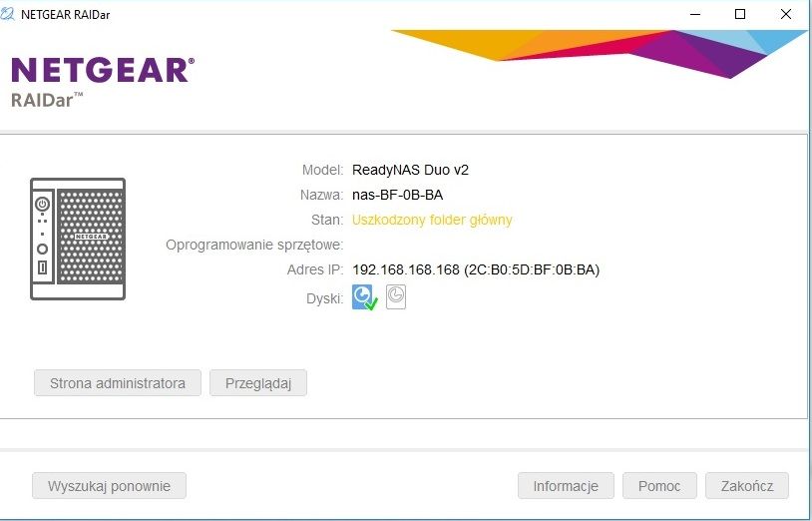812x521 pixels.
Task: Click Wyszukaj ponownie to rescan
Action: pyautogui.click(x=110, y=486)
